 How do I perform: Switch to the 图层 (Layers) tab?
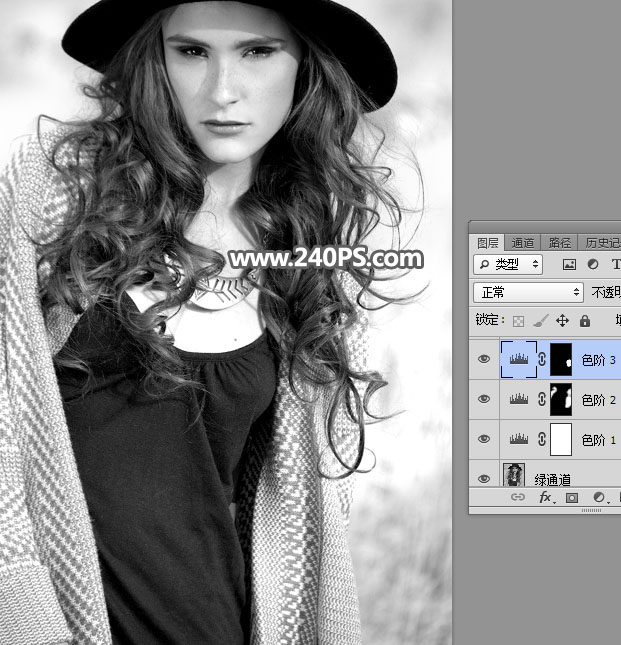[x=487, y=243]
